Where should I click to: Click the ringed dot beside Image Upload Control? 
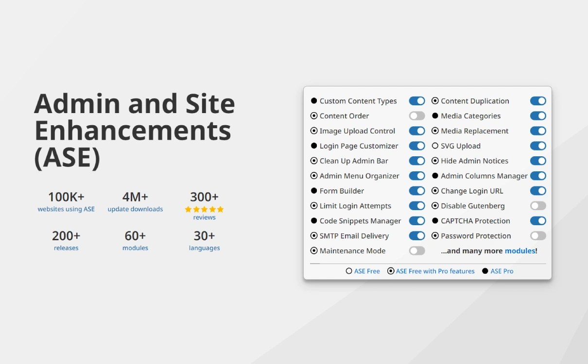click(314, 131)
